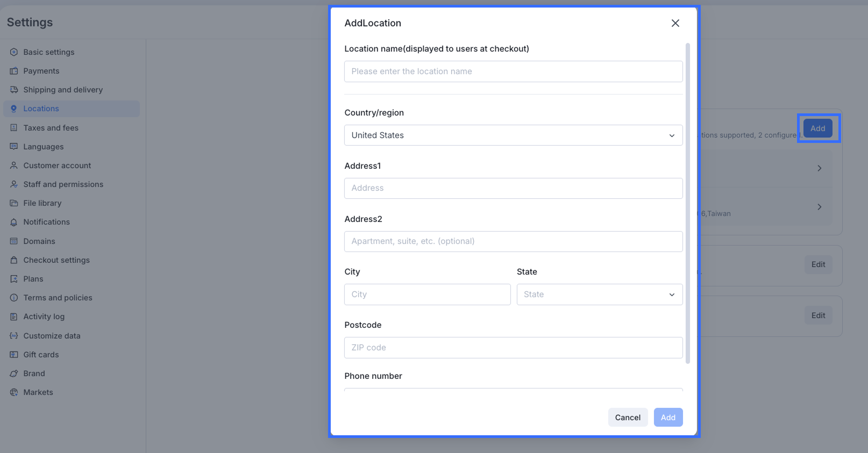Click the Payments icon in sidebar
This screenshot has height=453, width=868.
(14, 71)
